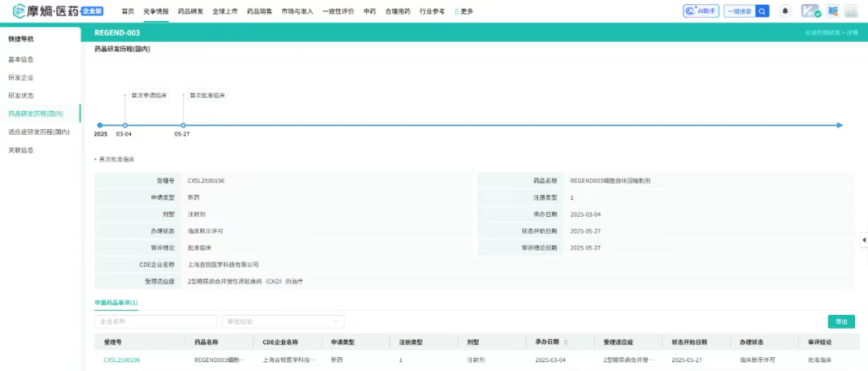The width and height of the screenshot is (868, 371).
Task: Open the 竞争情报 navigation menu
Action: (x=156, y=11)
